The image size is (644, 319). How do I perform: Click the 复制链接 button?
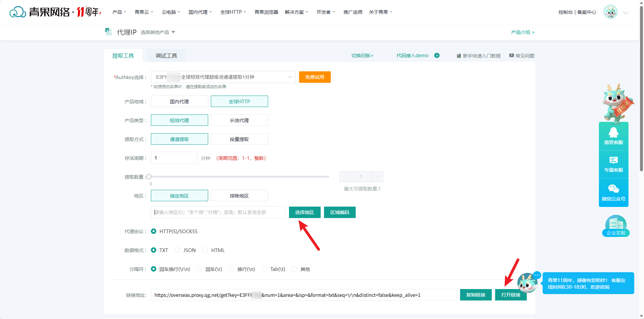point(476,295)
